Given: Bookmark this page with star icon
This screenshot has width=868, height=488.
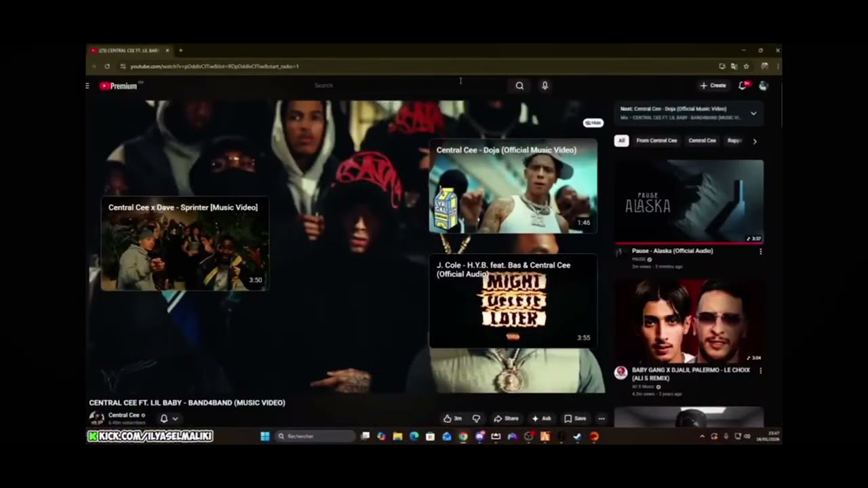Looking at the screenshot, I should coord(746,66).
